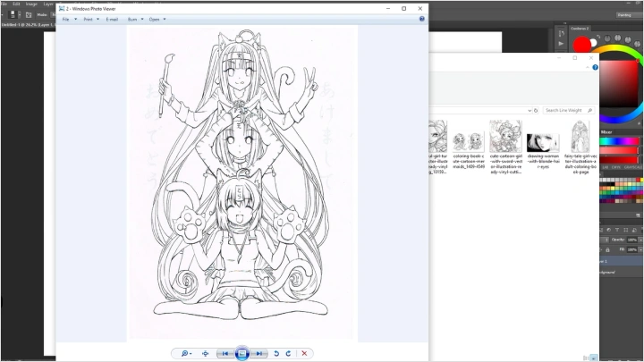644x362 pixels.
Task: Select Layer 1 in the Layers panel
Action: point(622,261)
